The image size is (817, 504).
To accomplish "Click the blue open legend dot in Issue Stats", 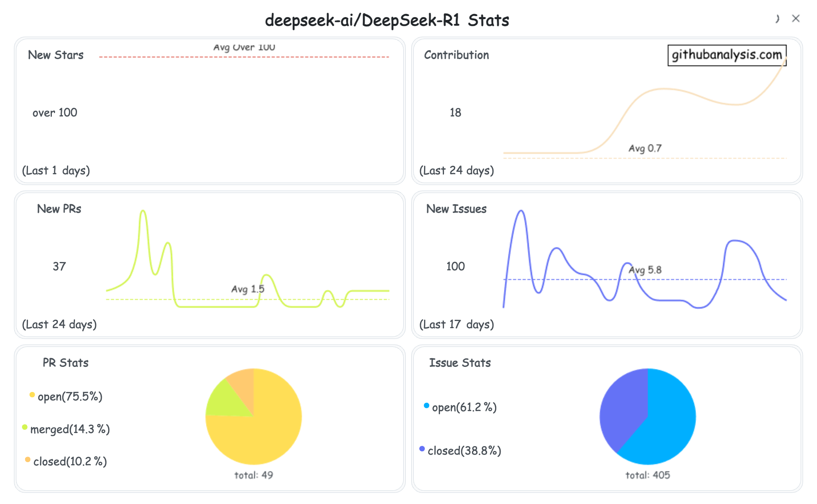I will coord(426,406).
